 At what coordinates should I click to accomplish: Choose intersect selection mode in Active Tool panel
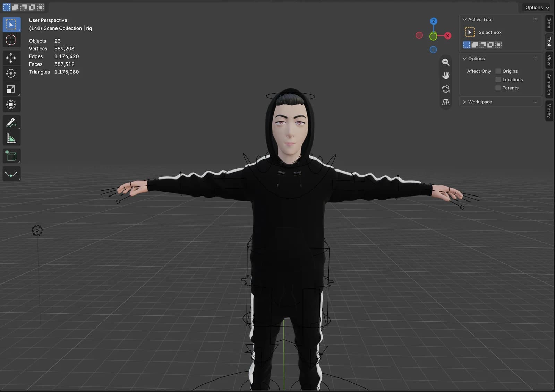point(498,44)
